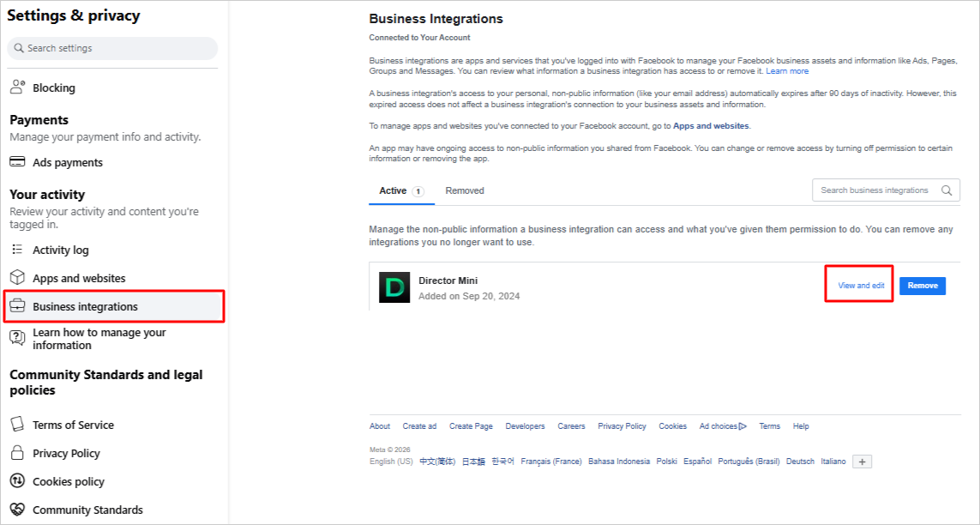Click the Terms of Service book icon
The image size is (980, 525).
point(17,425)
